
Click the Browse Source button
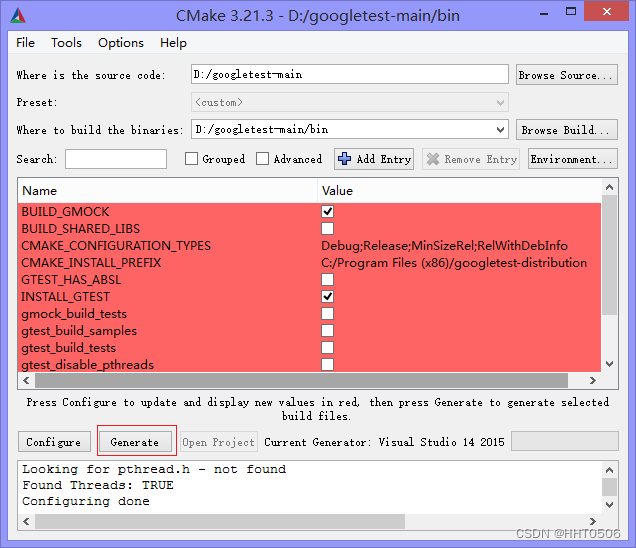pyautogui.click(x=567, y=75)
